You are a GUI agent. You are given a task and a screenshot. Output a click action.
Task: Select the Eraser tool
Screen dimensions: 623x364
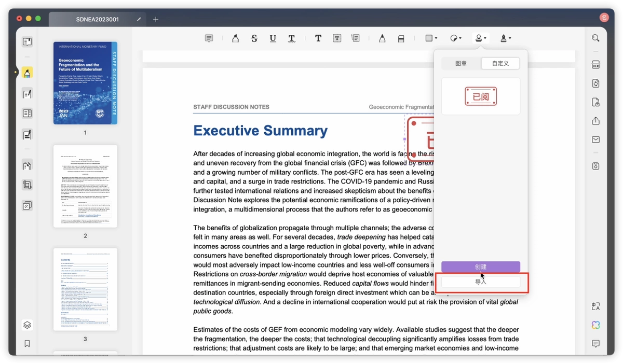pyautogui.click(x=401, y=38)
